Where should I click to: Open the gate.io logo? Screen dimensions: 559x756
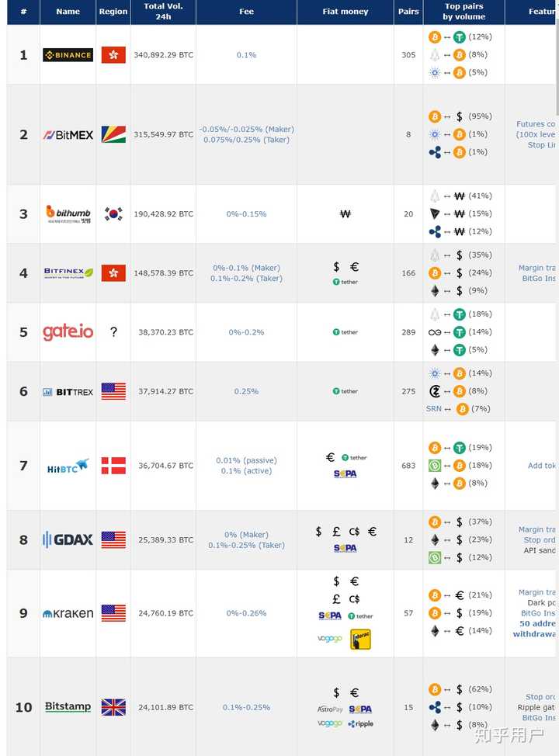[x=68, y=331]
